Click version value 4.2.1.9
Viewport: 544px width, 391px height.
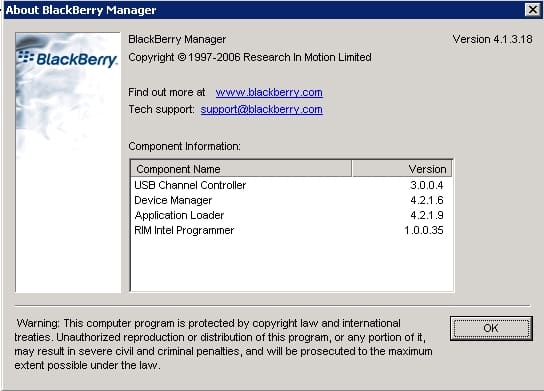click(426, 215)
